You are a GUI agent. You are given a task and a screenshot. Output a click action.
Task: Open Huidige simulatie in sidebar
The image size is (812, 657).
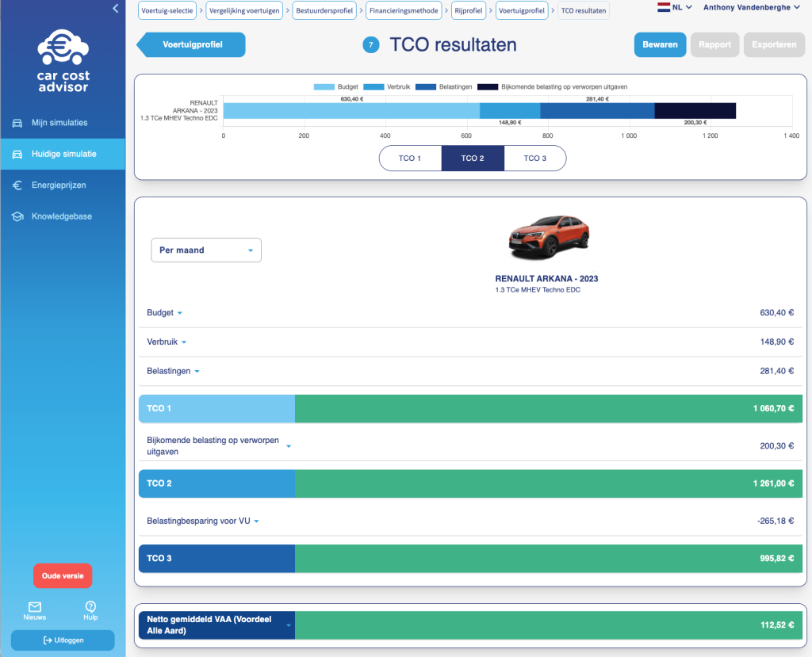coord(63,154)
